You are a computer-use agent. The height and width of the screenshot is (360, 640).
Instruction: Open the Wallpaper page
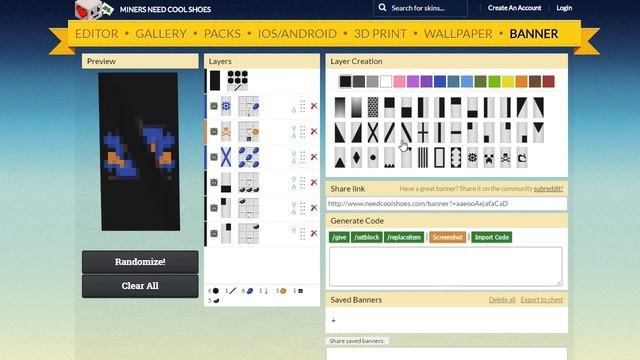click(458, 33)
